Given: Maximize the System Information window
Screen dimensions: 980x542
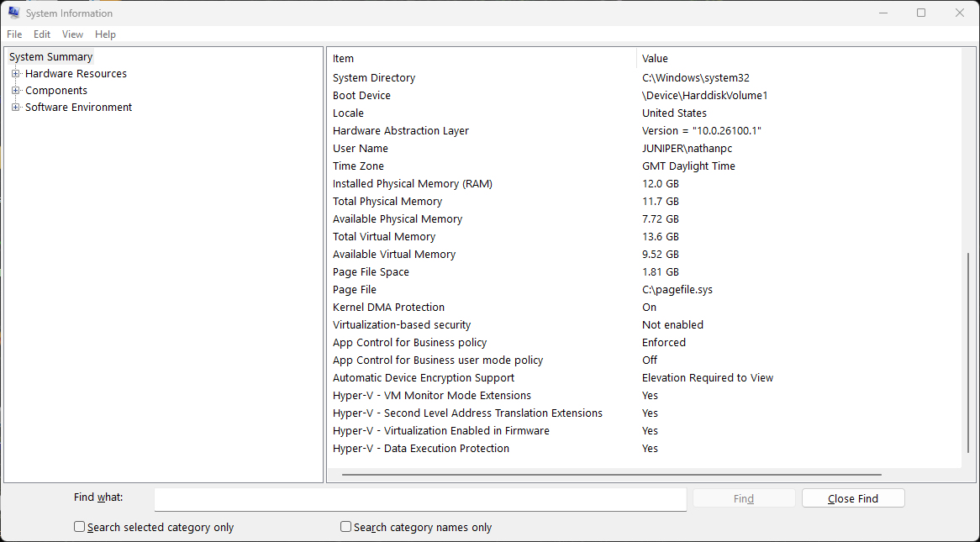Looking at the screenshot, I should point(920,13).
